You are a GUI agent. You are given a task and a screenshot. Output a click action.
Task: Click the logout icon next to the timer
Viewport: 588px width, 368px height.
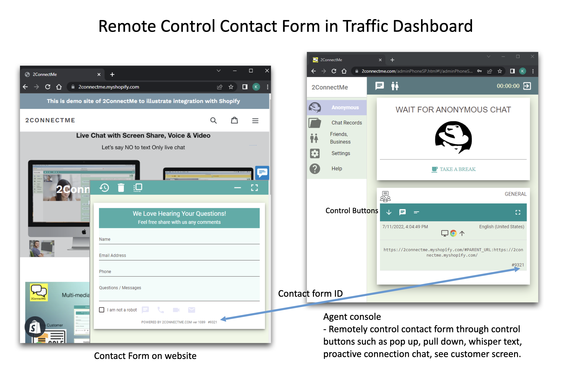point(527,86)
